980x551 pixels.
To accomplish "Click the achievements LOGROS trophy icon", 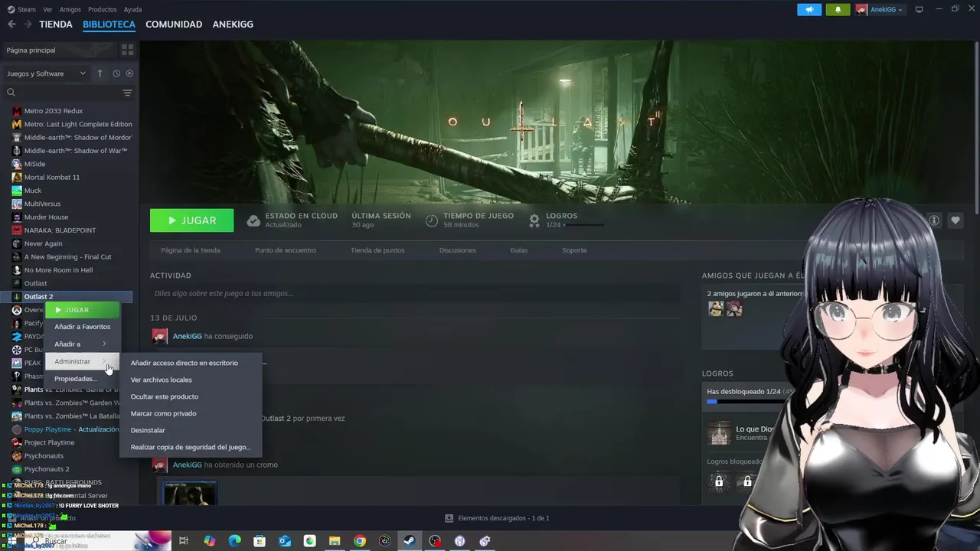I will (534, 220).
